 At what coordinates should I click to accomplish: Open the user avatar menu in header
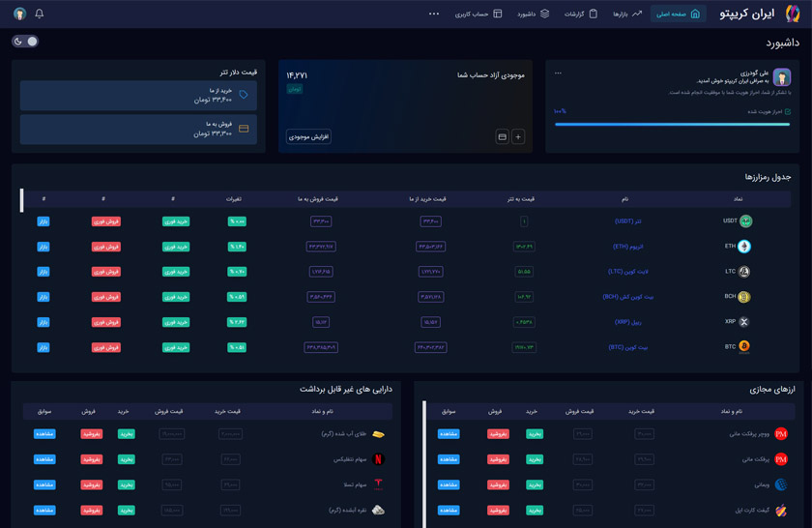pos(19,14)
